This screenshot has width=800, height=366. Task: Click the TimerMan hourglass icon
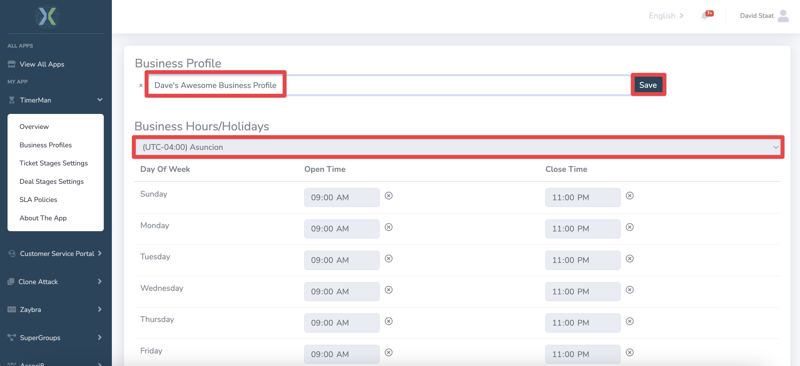click(11, 101)
